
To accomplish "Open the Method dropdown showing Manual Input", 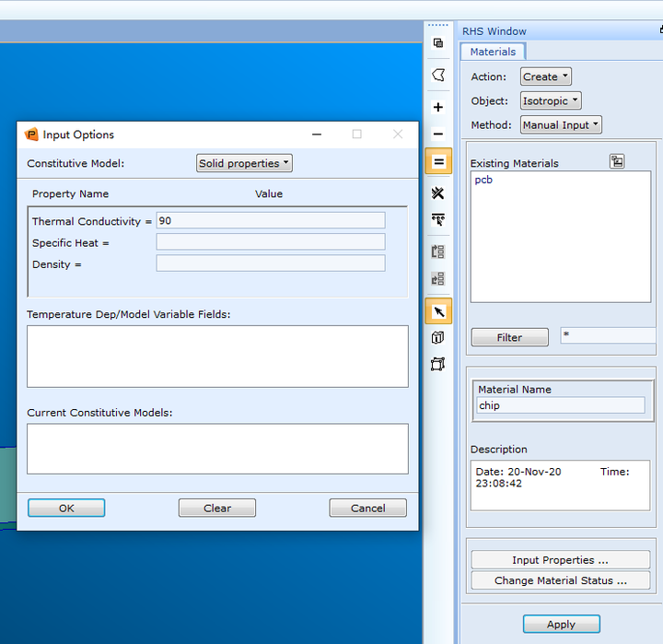I will click(561, 124).
